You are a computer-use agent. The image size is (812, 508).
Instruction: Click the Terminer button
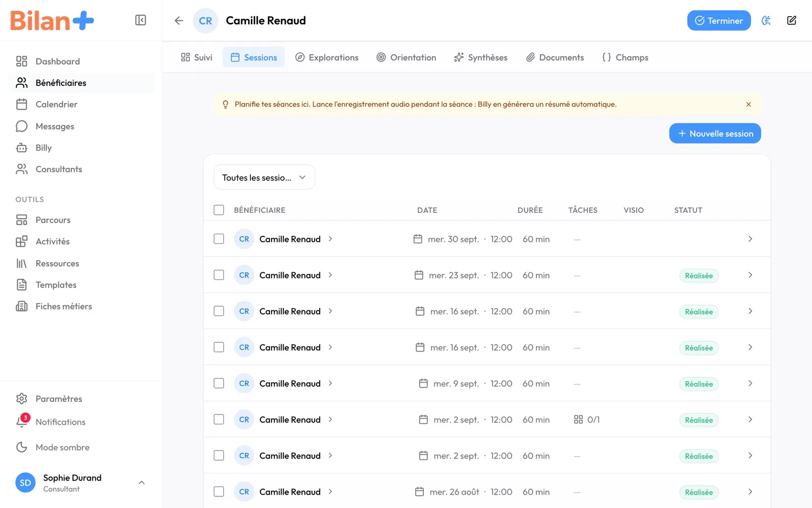pyautogui.click(x=719, y=20)
